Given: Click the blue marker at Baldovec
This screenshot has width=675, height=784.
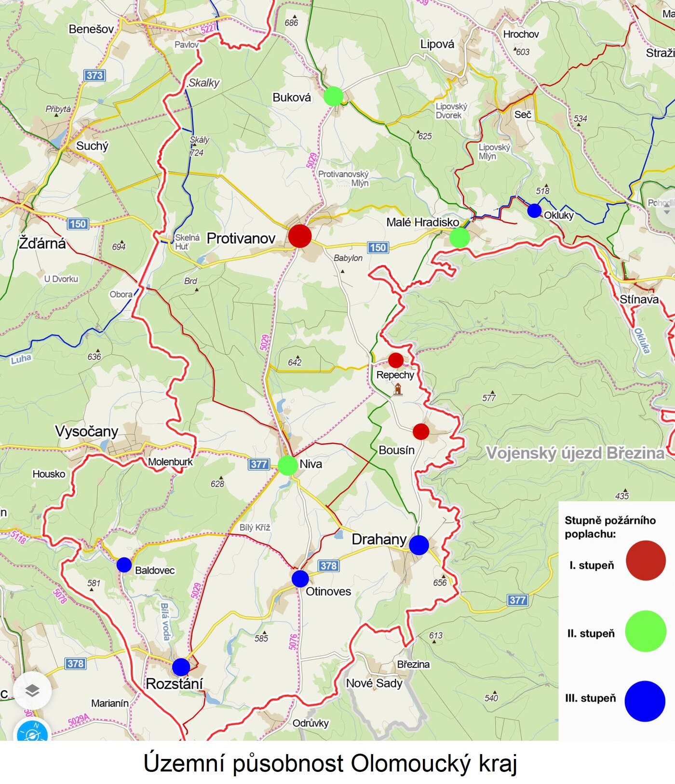Looking at the screenshot, I should tap(124, 565).
